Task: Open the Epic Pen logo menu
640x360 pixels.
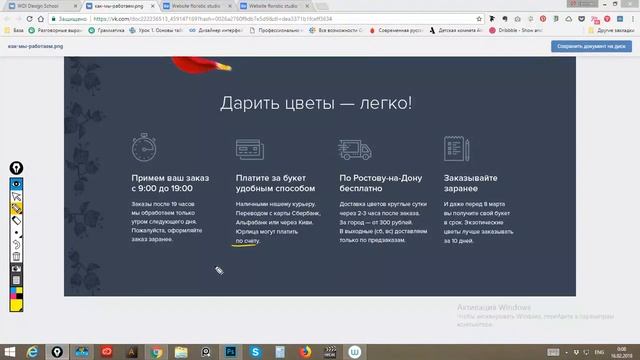Action: [x=16, y=168]
